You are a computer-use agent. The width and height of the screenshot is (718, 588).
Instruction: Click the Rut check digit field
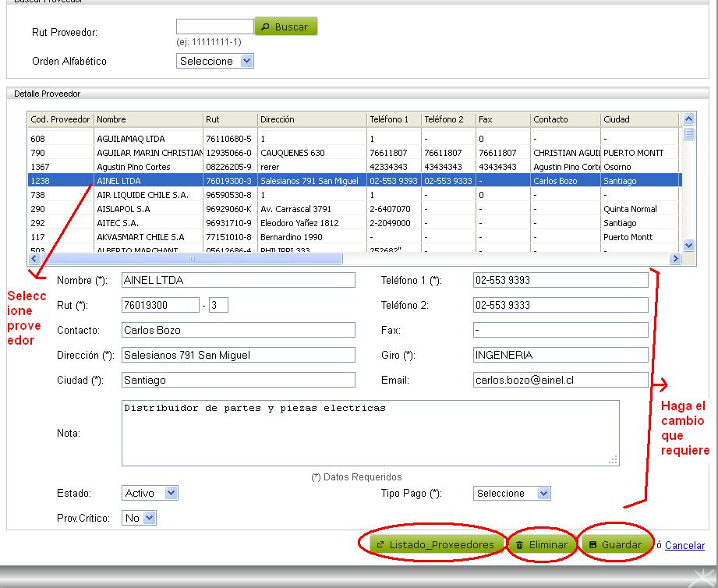coord(218,305)
